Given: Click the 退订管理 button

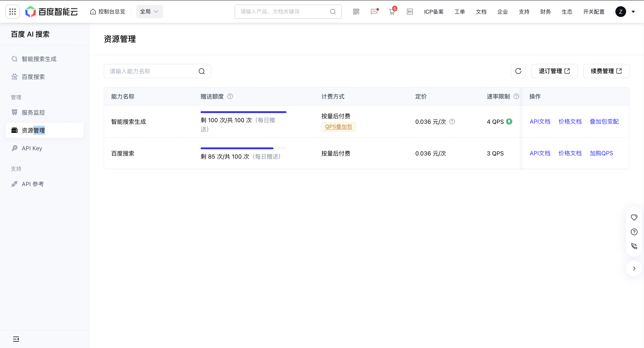Looking at the screenshot, I should [x=554, y=71].
